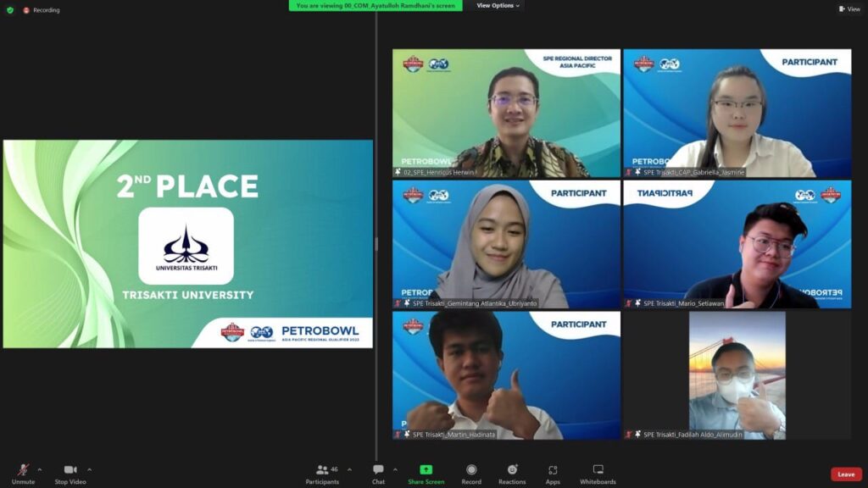Screen dimensions: 868x488
Task: Click the green Share Screen icon
Action: [426, 469]
